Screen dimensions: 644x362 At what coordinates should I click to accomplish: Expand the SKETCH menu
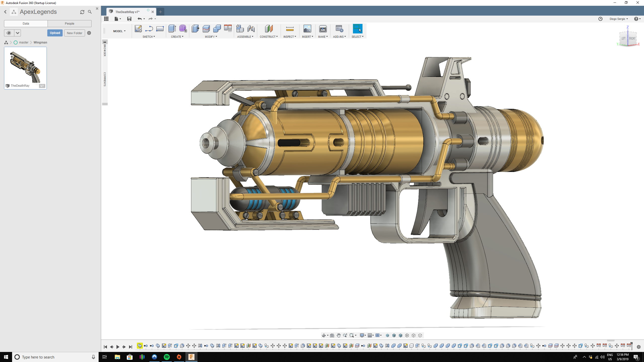149,37
